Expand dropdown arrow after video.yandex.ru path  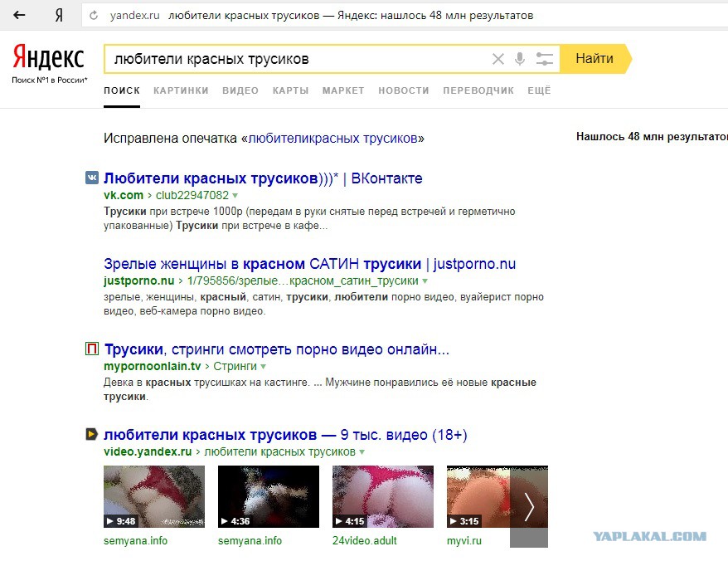[362, 452]
